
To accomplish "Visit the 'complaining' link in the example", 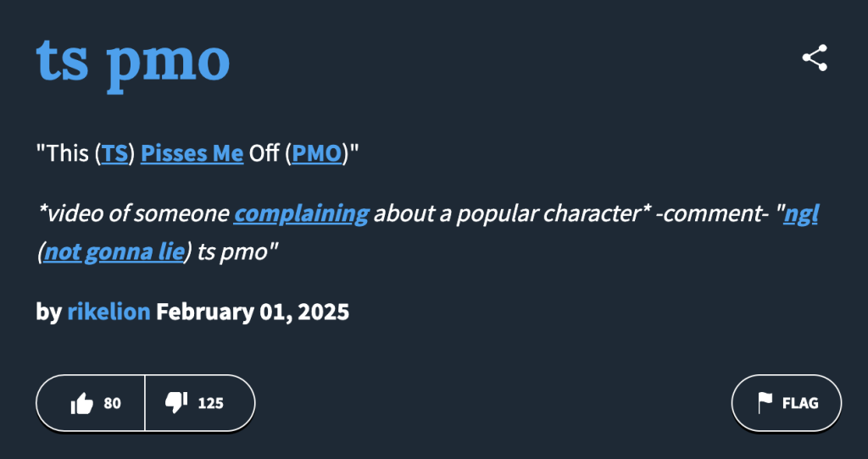I will (x=301, y=213).
